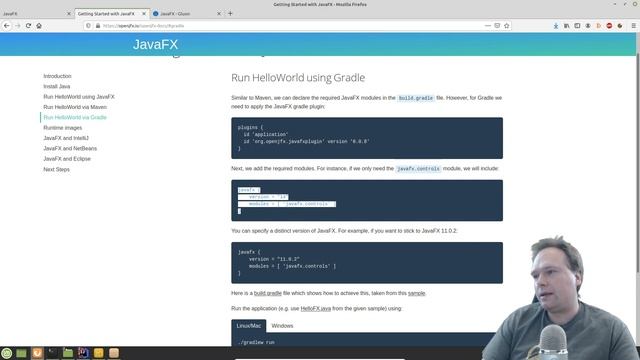Close the JavaFX - Gluon tab
Screen dimensions: 640x360
tap(219, 13)
